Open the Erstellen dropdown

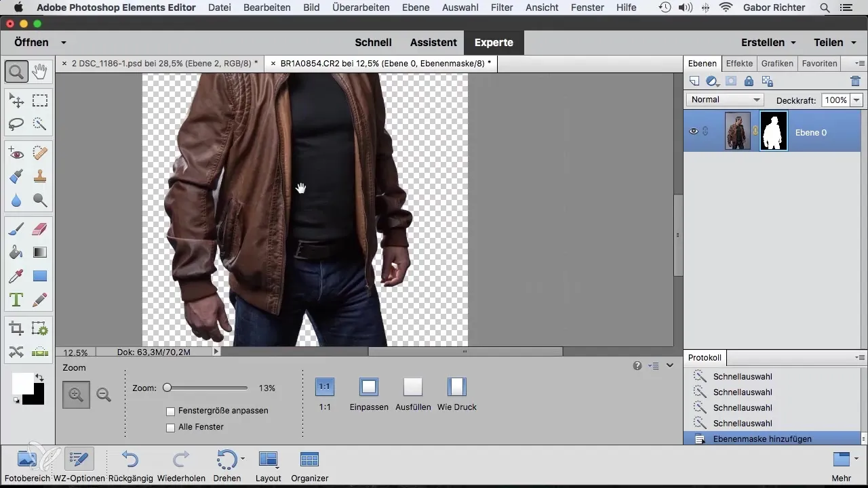point(768,42)
